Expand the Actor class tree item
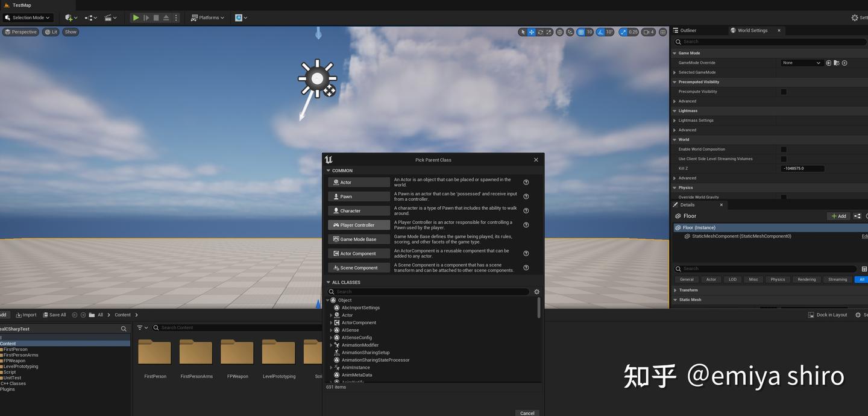The image size is (868, 416). (331, 315)
